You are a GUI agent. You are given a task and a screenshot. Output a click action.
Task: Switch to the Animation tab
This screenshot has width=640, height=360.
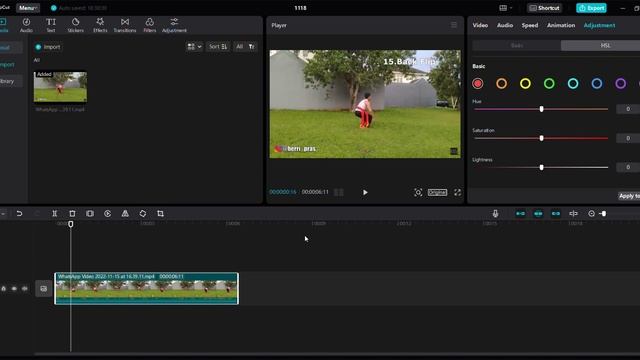[x=561, y=25]
